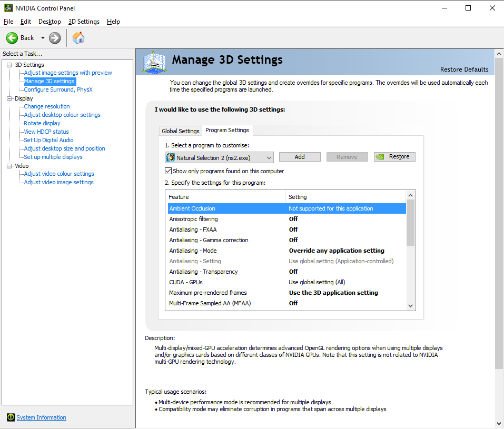Viewport: 504px width, 429px height.
Task: Open the Help menu
Action: click(x=113, y=22)
